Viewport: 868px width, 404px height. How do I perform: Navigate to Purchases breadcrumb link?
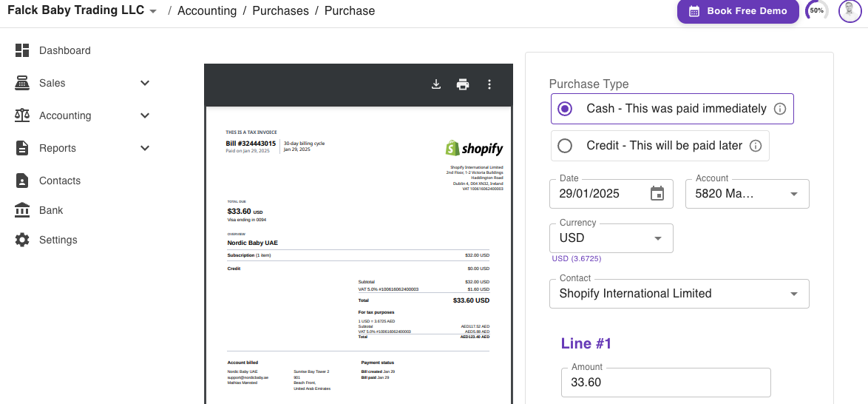[280, 11]
